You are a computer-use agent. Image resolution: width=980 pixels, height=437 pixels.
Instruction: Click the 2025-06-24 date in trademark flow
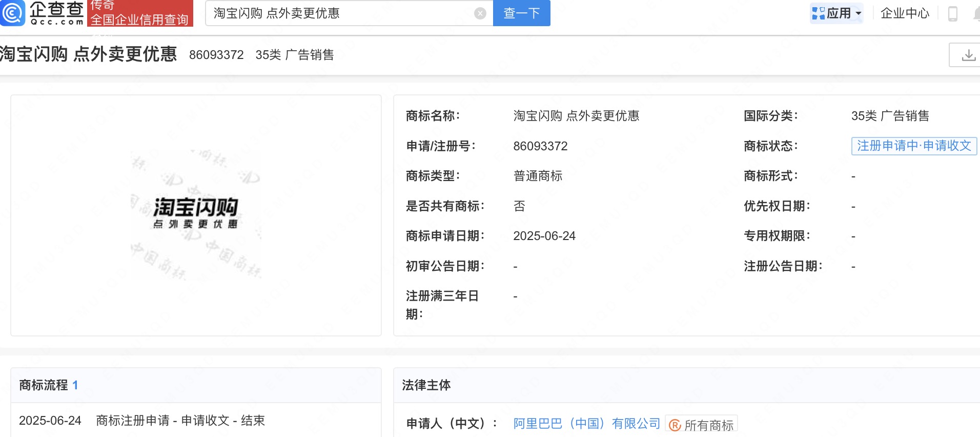coord(50,421)
